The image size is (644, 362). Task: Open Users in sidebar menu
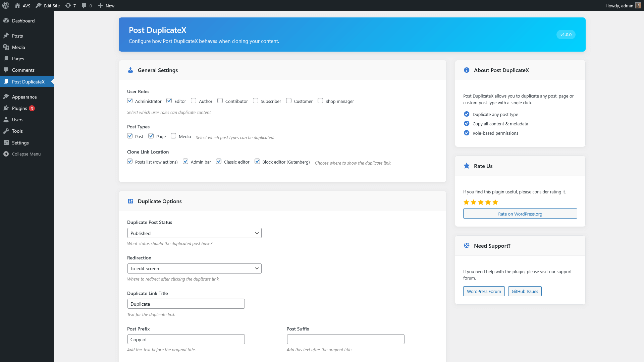tap(27, 120)
